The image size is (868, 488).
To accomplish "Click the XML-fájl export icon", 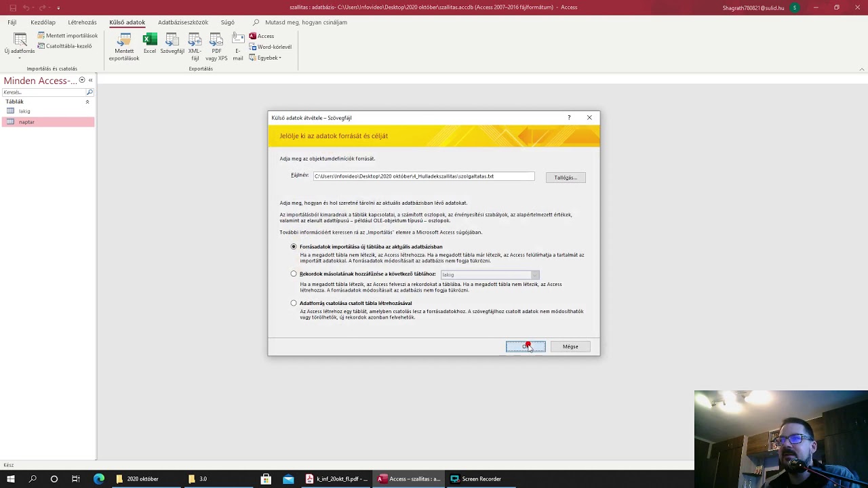I will tap(195, 46).
